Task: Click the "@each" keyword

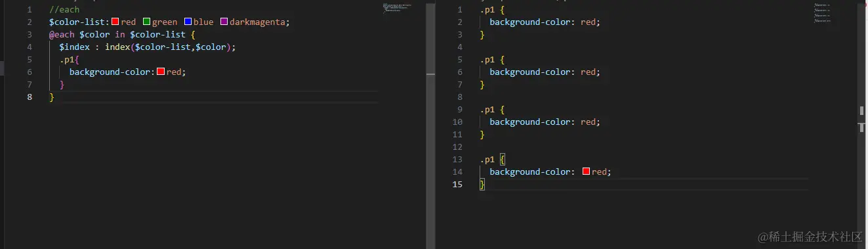Action: point(62,34)
